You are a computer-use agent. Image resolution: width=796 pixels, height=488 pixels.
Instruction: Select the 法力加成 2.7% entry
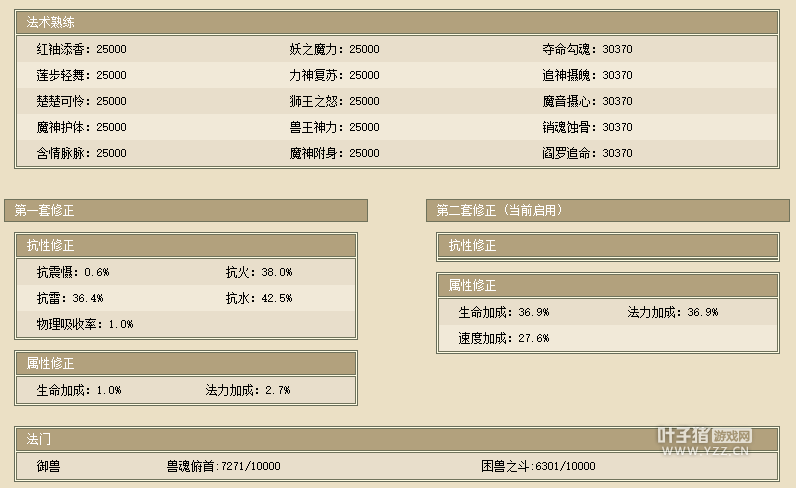pos(248,390)
